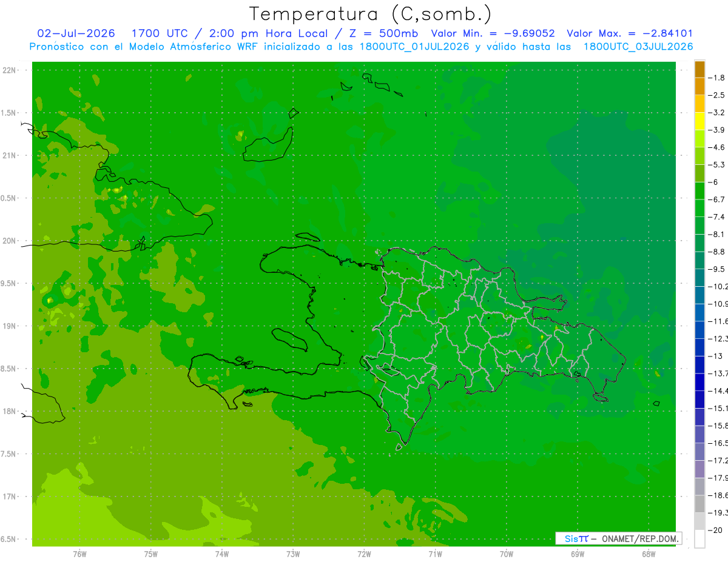Click the '-5.3' colorbar label

pos(716,164)
